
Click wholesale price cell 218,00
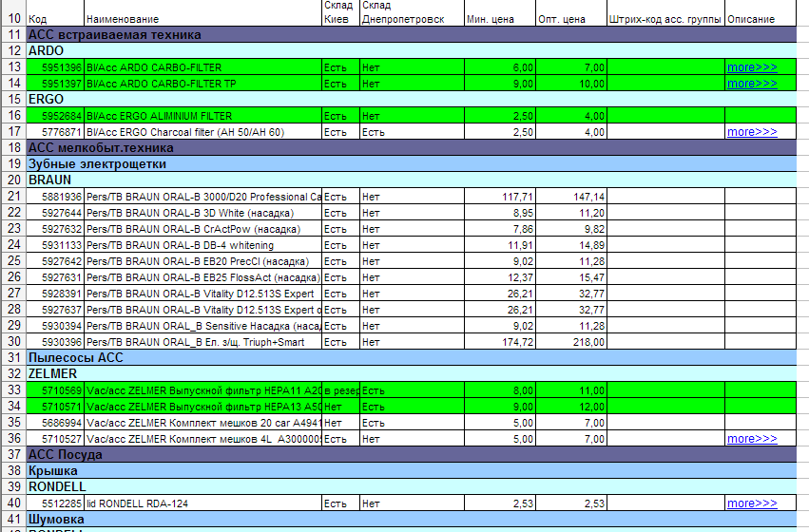[x=571, y=342]
